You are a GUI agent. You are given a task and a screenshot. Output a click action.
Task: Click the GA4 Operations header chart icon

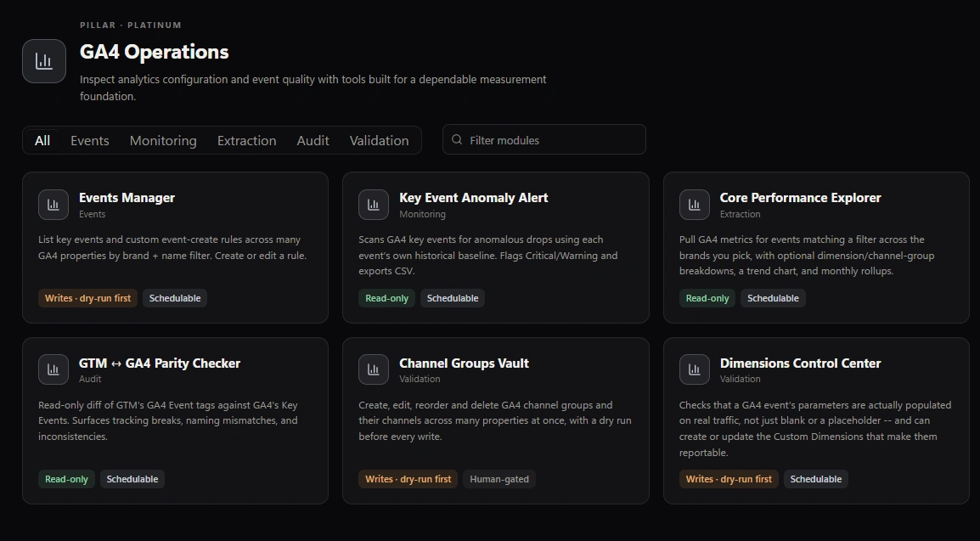click(x=44, y=61)
